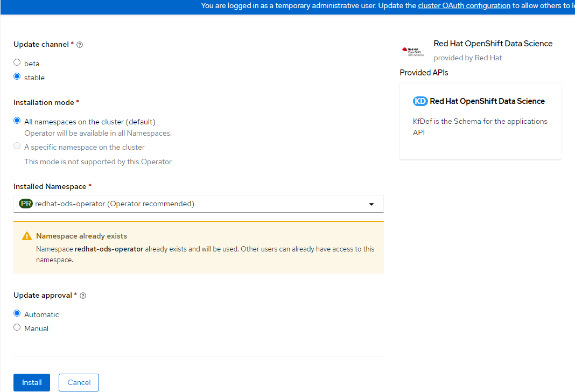Click the KfDef schema description text
Screen dimensions: 575x392
480,127
